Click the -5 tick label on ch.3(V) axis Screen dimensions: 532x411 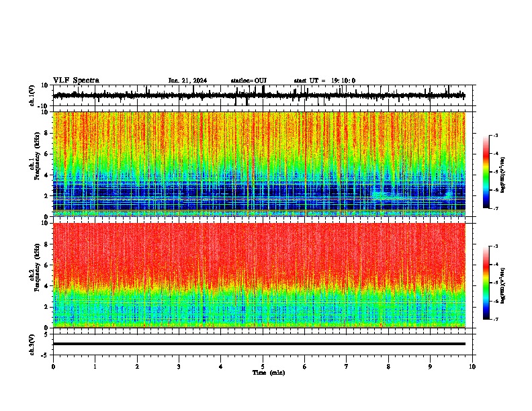pos(46,355)
